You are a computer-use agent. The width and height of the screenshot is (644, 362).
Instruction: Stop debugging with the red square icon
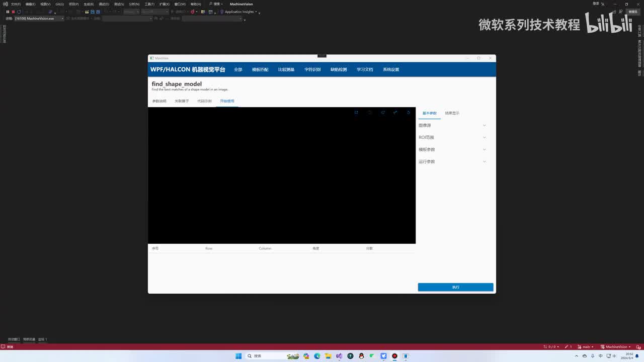[x=13, y=12]
